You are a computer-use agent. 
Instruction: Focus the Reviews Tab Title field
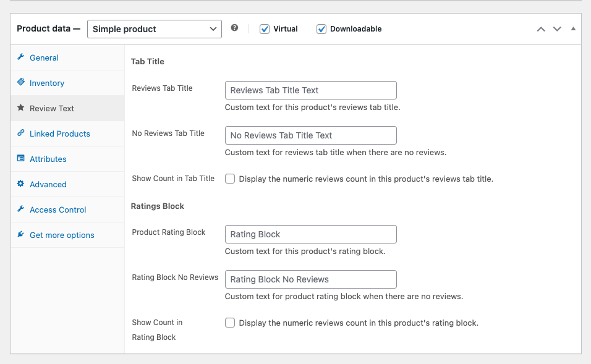tap(310, 90)
